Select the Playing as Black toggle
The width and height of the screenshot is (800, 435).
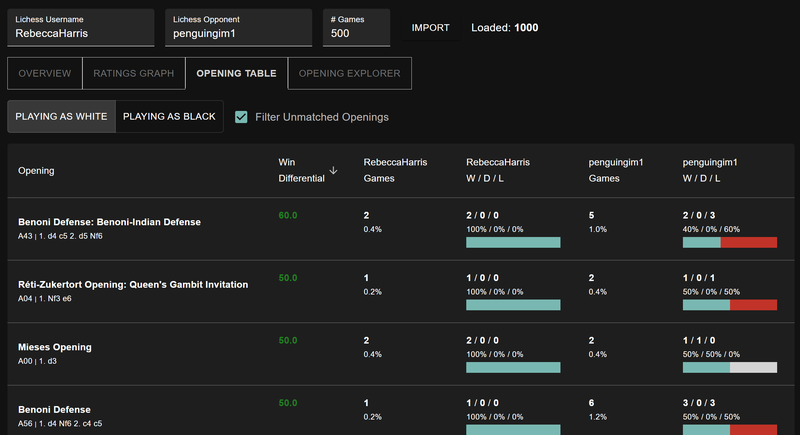(169, 117)
